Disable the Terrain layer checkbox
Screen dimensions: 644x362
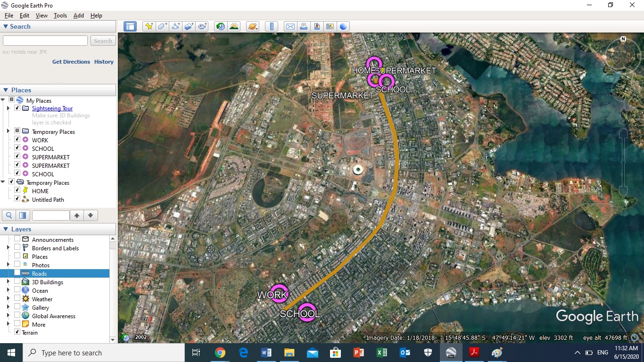tap(17, 332)
